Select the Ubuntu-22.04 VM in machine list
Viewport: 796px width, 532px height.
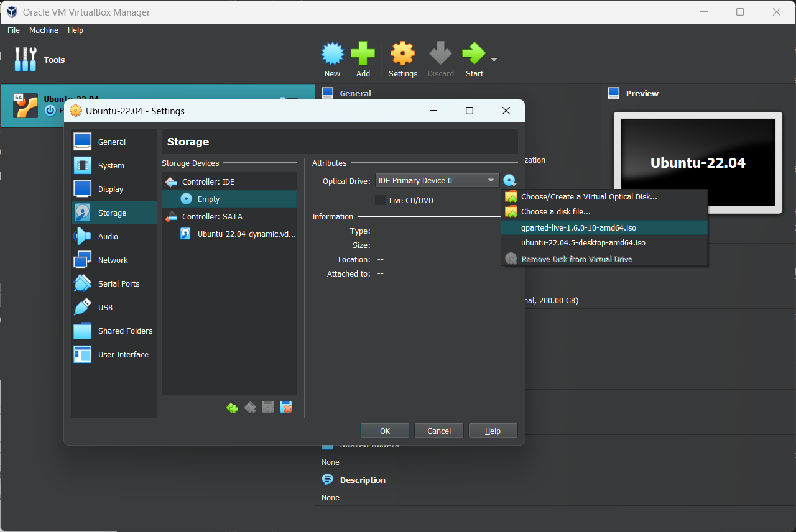click(x=157, y=106)
